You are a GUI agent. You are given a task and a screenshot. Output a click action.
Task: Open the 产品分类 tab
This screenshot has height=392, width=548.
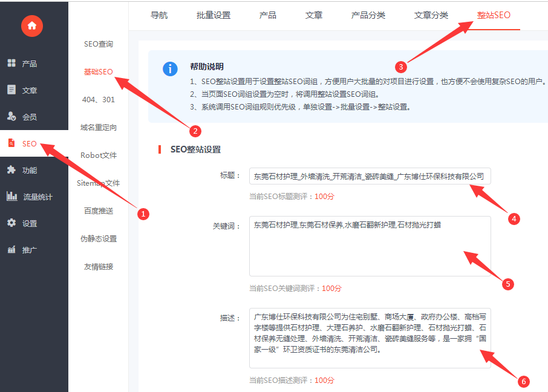click(368, 15)
